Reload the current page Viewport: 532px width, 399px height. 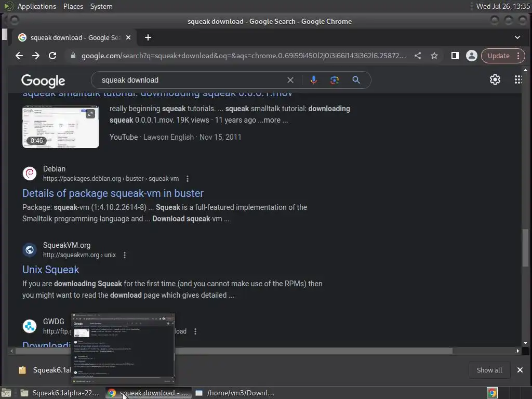(52, 56)
